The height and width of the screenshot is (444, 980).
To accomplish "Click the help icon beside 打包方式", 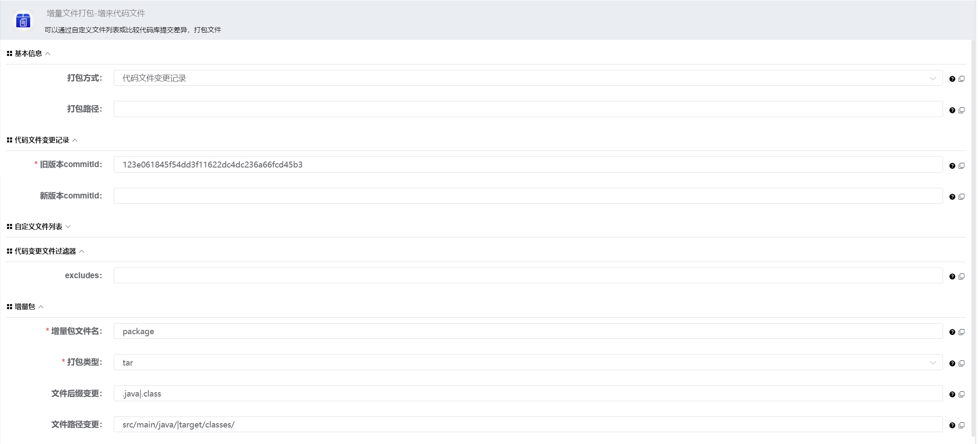I will click(x=953, y=79).
